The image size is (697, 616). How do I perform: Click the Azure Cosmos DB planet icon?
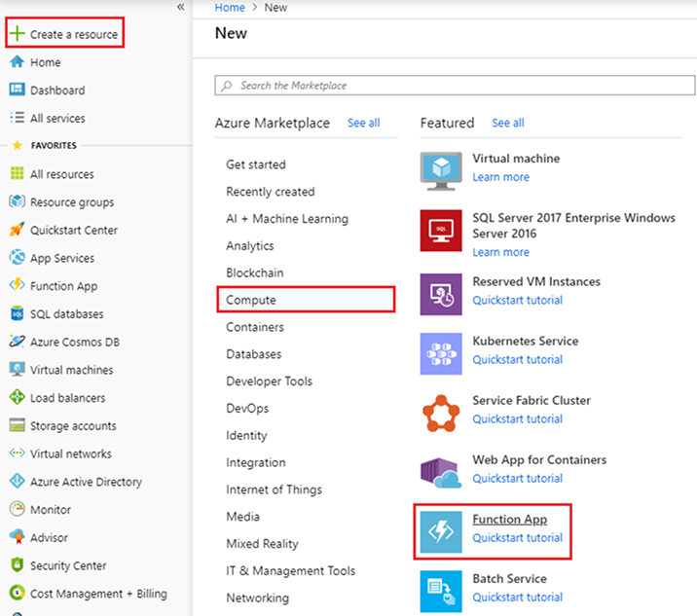coord(17,342)
